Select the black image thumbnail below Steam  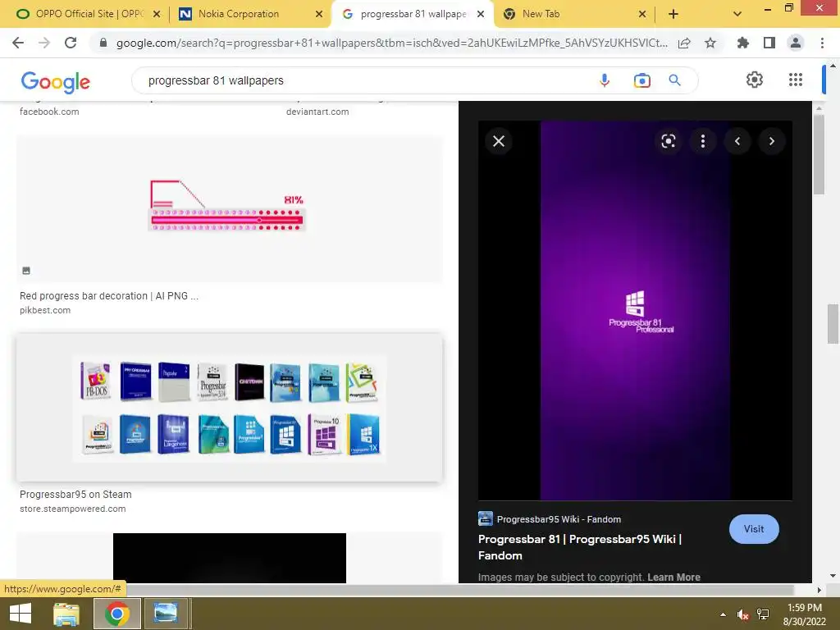pyautogui.click(x=230, y=558)
